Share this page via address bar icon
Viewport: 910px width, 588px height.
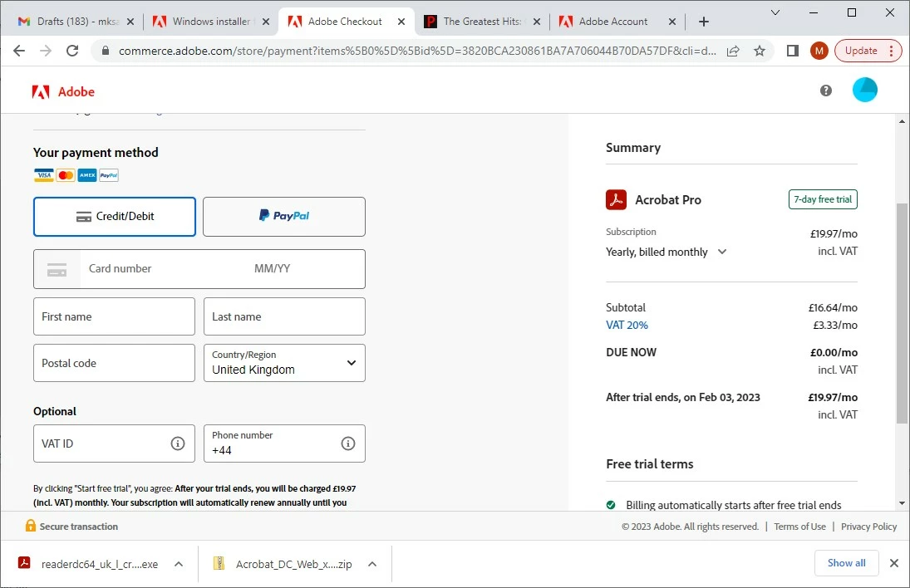[733, 51]
